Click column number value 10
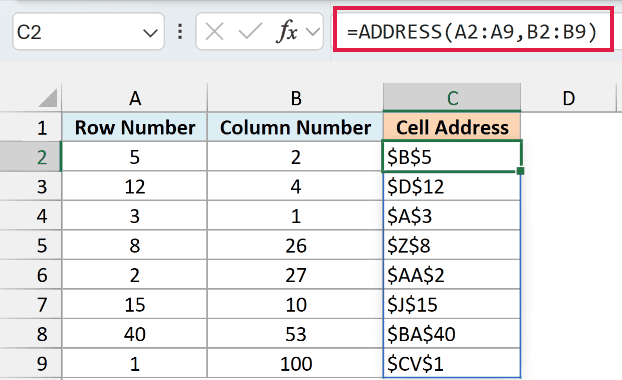The image size is (622, 380). [x=296, y=304]
